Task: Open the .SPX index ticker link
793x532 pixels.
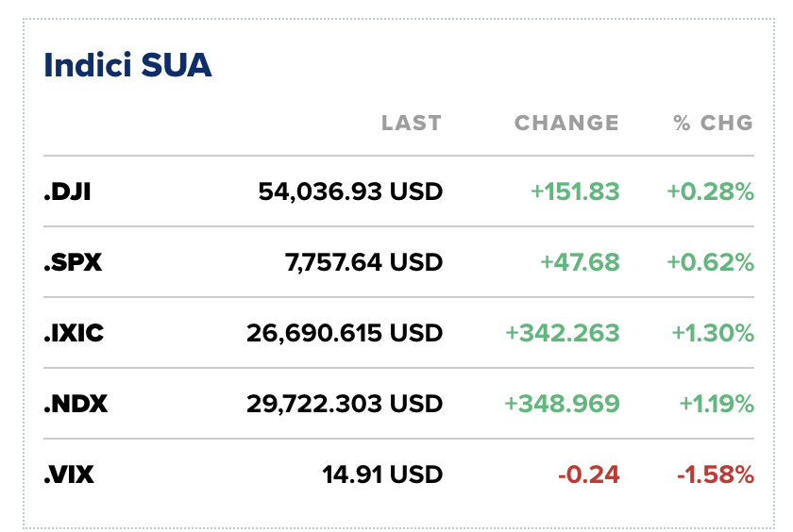Action: tap(73, 262)
